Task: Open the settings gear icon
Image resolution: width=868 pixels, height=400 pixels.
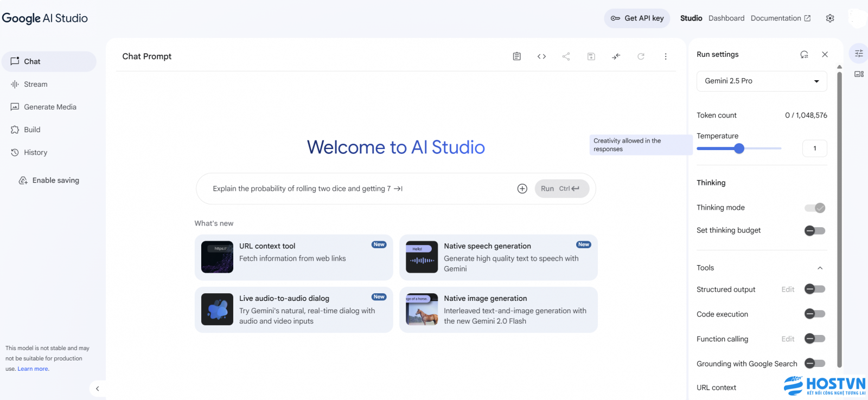Action: tap(829, 18)
